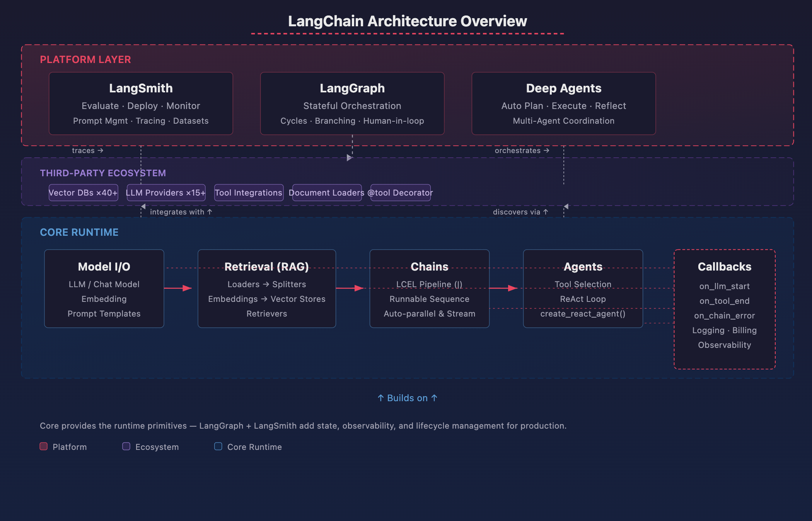Click the Retrieval (RAG) heading
This screenshot has width=812, height=521.
pyautogui.click(x=267, y=267)
